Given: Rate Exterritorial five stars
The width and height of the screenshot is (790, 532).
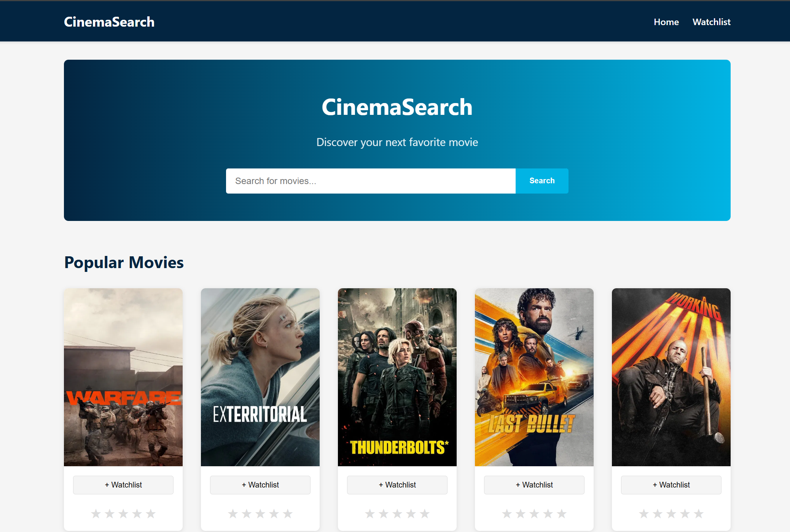Looking at the screenshot, I should pos(288,514).
